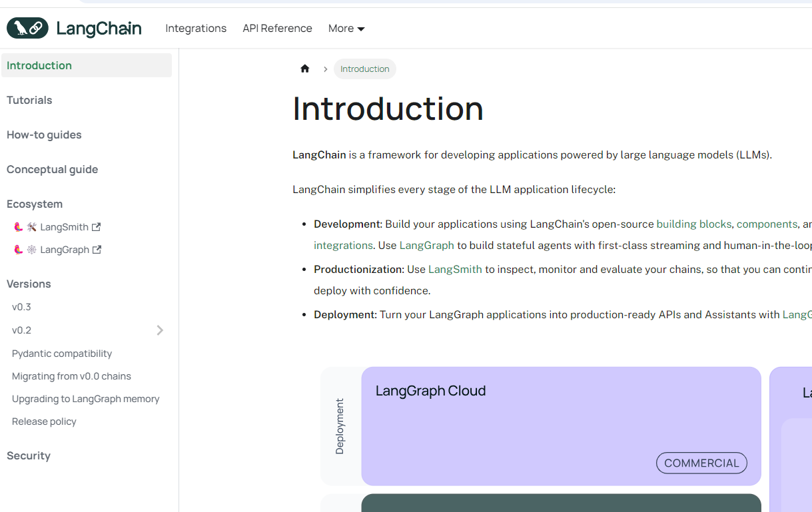Open the API Reference nav item
Image resolution: width=812 pixels, height=512 pixels.
click(277, 28)
